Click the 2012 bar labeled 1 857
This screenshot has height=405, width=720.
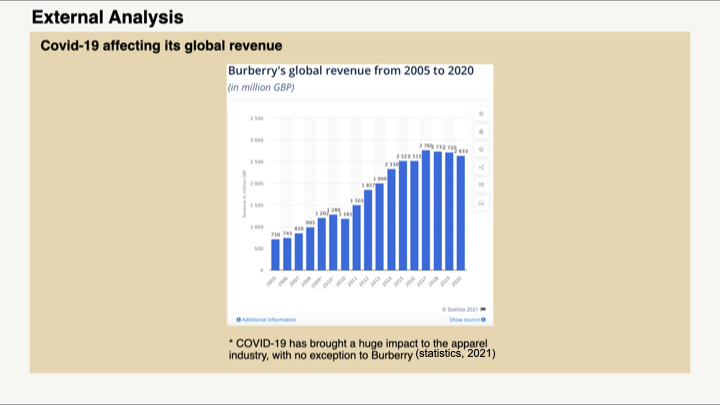click(368, 230)
